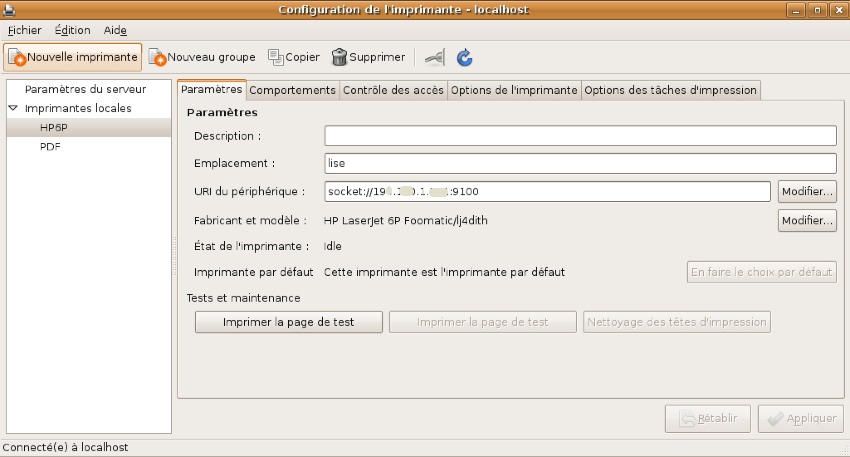Click the Nouvelle imprimante toolbar icon
Viewport: 850px width, 457px height.
click(x=17, y=58)
